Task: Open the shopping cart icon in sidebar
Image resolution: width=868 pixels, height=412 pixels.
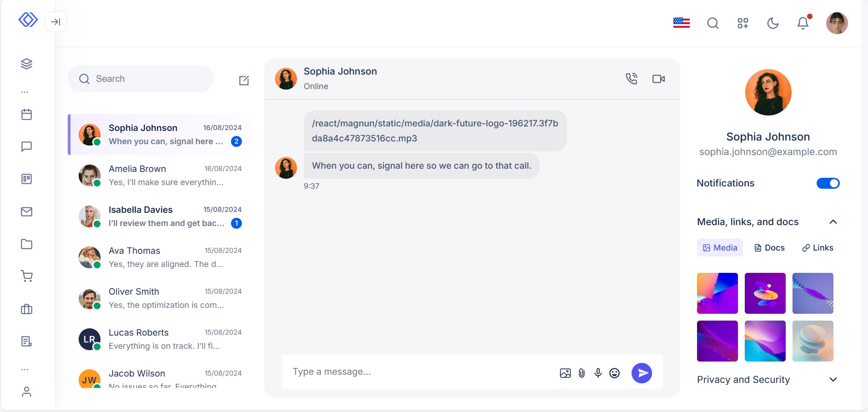Action: pos(27,276)
